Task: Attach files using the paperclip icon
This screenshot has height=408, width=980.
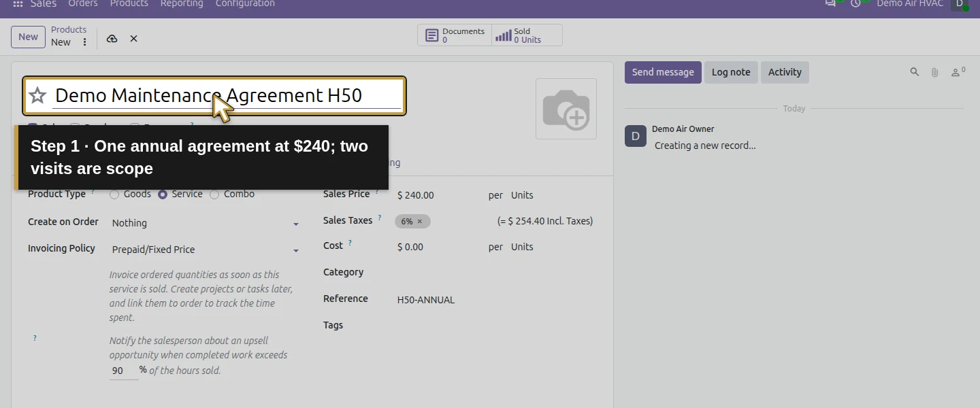Action: [x=935, y=72]
